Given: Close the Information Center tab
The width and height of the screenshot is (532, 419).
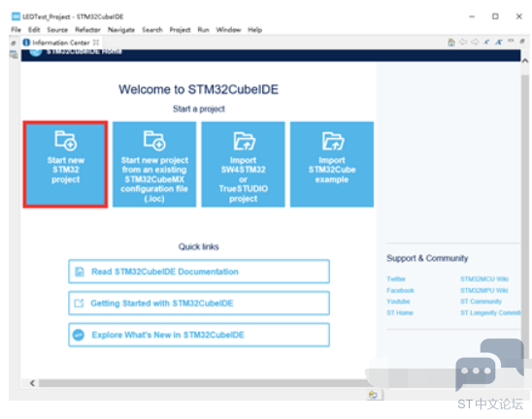Looking at the screenshot, I should tap(96, 43).
